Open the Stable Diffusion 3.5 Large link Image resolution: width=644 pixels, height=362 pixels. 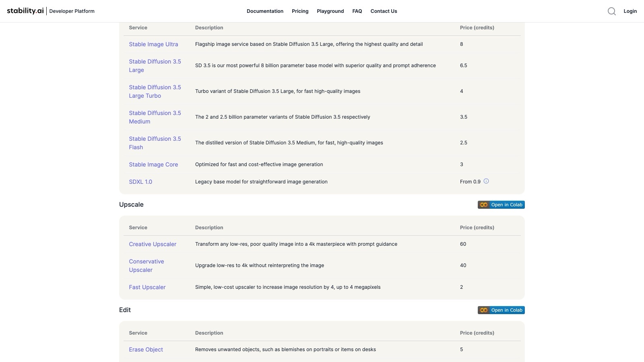[x=155, y=66]
